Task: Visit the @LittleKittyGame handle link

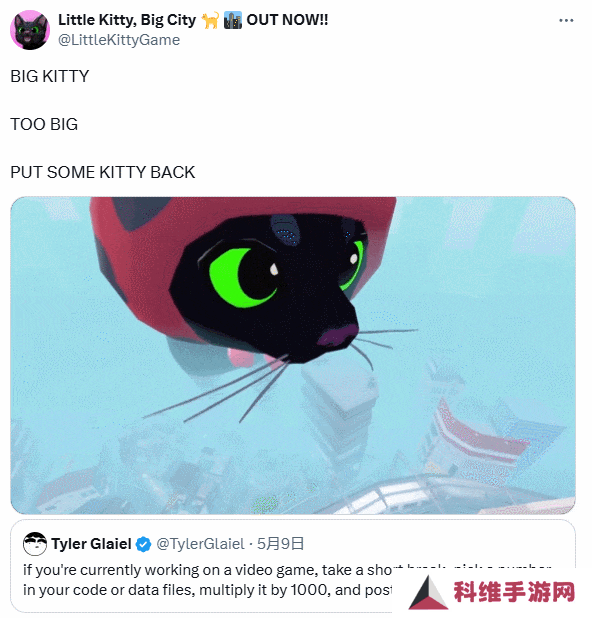Action: pos(119,40)
